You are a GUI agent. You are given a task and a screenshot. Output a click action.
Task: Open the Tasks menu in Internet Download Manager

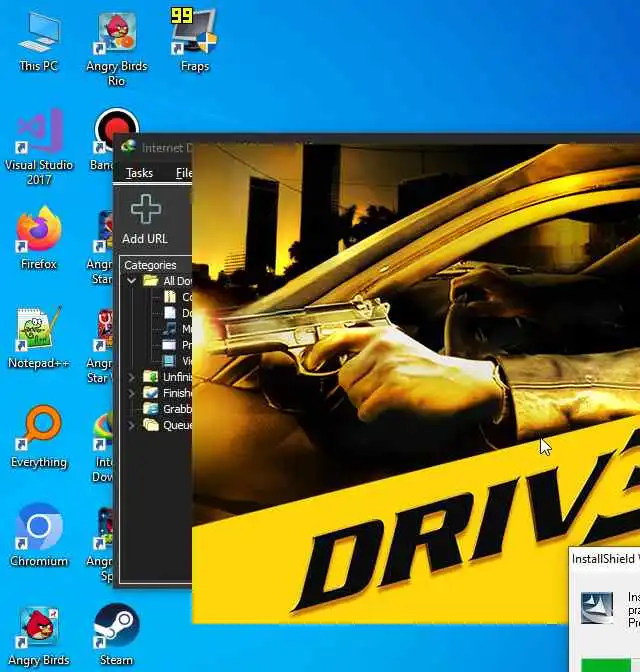coord(139,173)
